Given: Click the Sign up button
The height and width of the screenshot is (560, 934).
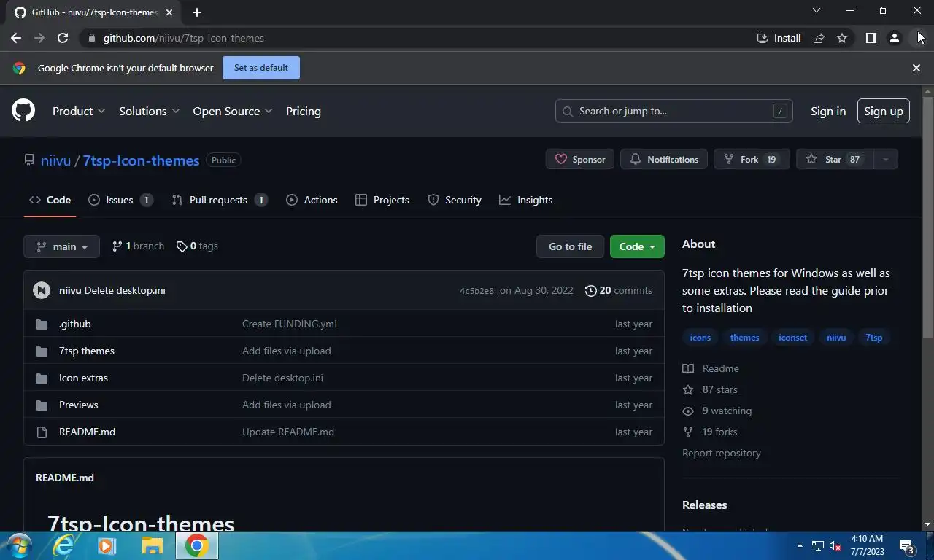Looking at the screenshot, I should click(x=884, y=111).
